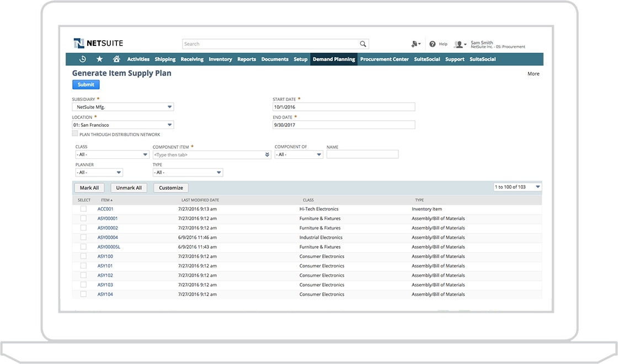Click the Submit button
Viewport: 618px width, 364px height.
coord(86,84)
